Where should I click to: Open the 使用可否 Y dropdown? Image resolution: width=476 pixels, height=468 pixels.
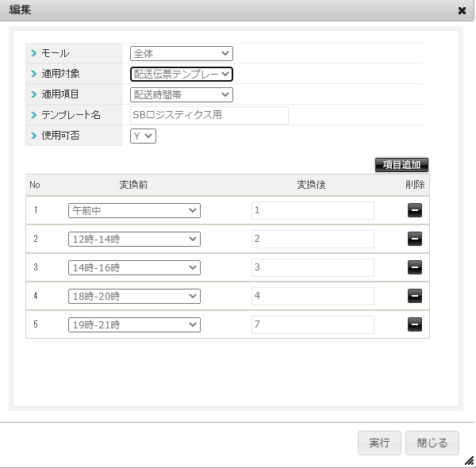[x=144, y=136]
